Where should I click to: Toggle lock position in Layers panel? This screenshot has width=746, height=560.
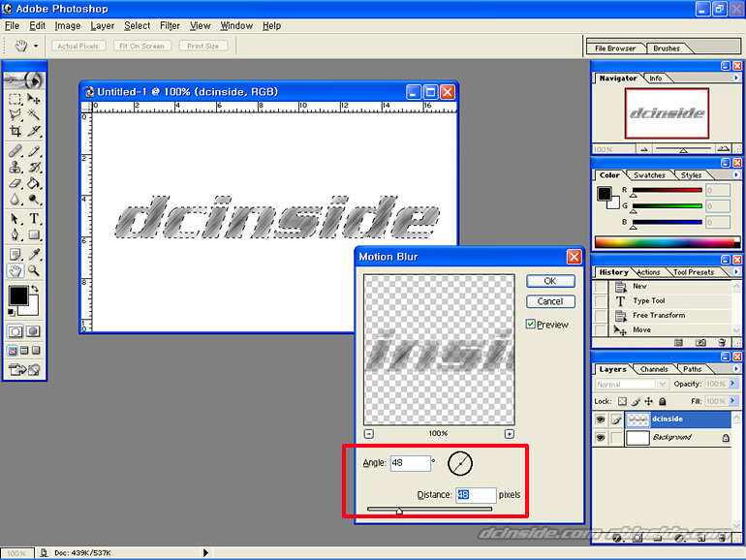click(x=648, y=401)
